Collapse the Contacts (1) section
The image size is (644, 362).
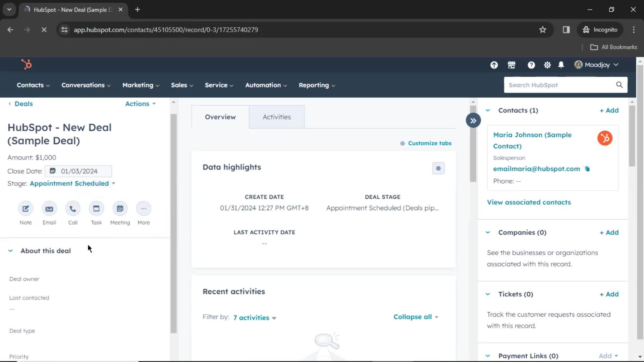[x=488, y=110]
